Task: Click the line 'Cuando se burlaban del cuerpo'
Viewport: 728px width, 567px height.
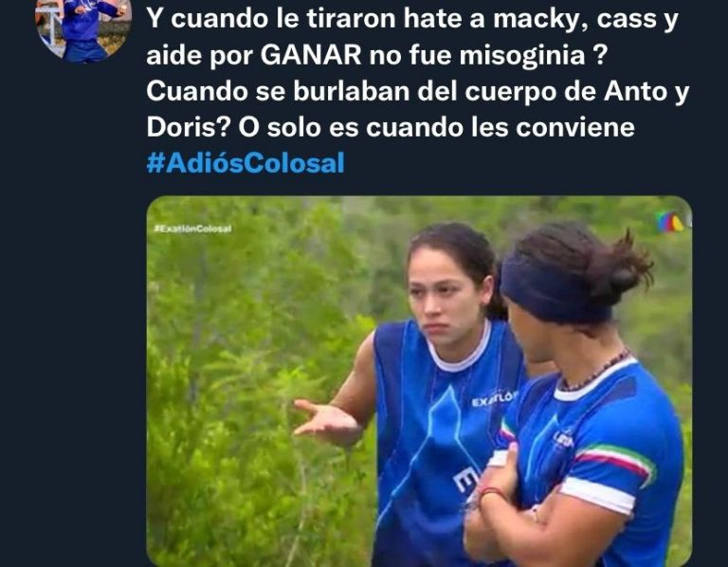Action: click(417, 91)
